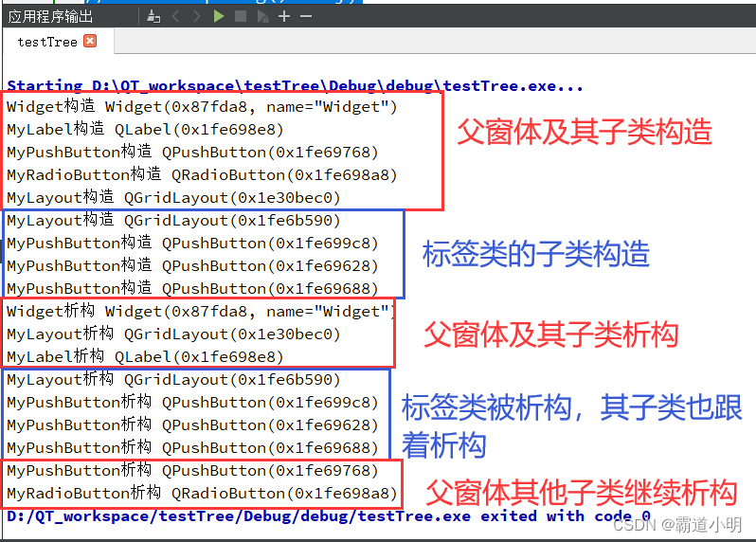Click MyPushButton构造 QPushButton(0x1fe69628) line
The image size is (756, 542).
[192, 265]
